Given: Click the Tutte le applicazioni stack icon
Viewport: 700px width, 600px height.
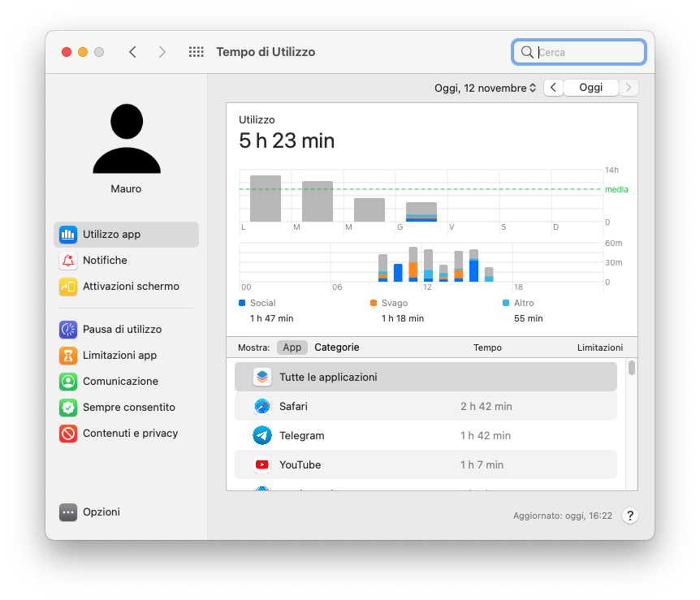Looking at the screenshot, I should pos(262,378).
